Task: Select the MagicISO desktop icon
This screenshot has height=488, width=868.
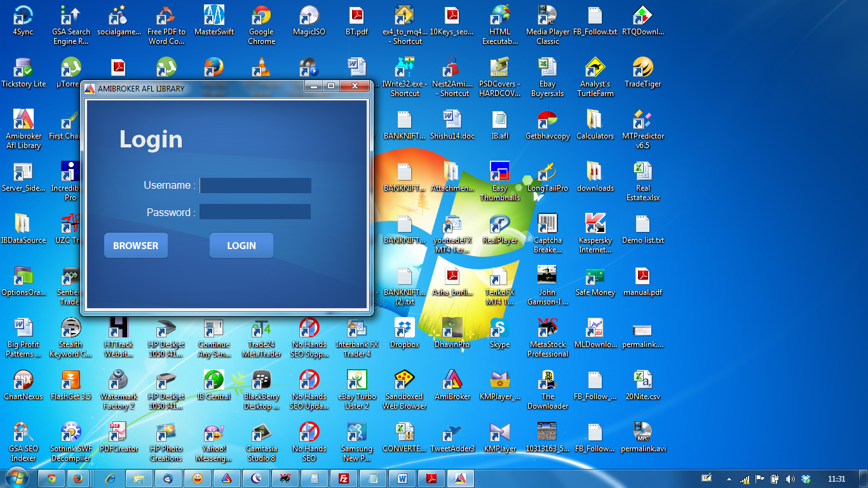Action: (x=309, y=20)
